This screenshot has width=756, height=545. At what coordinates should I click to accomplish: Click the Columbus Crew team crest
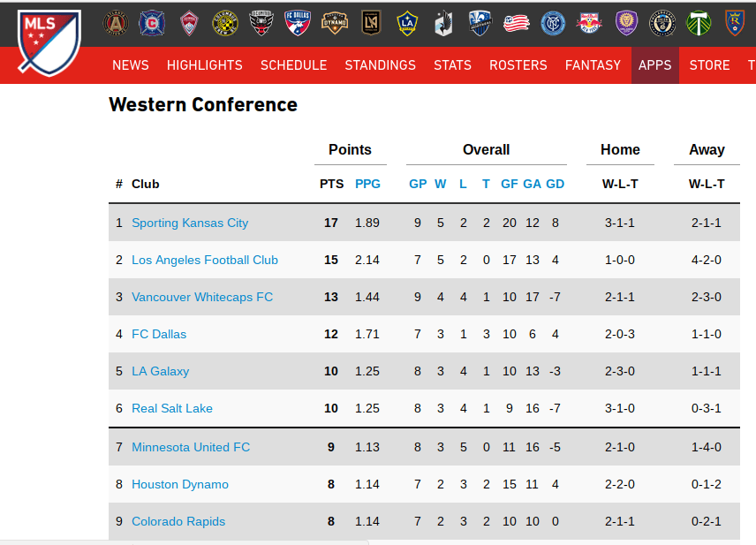click(224, 23)
